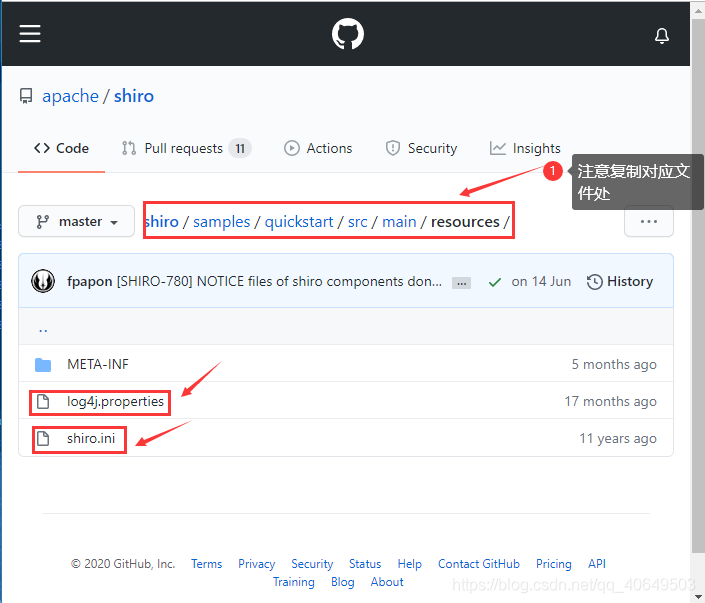View the file History
The width and height of the screenshot is (705, 603).
click(620, 281)
